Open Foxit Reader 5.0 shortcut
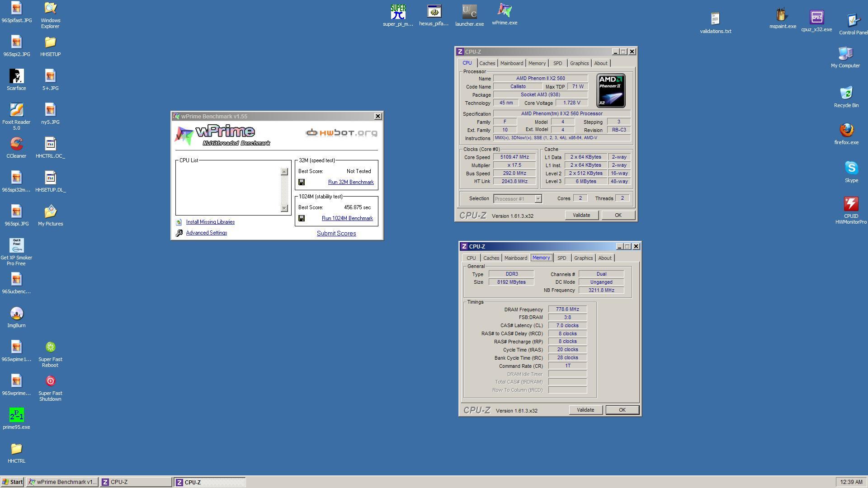868x488 pixels. click(16, 117)
